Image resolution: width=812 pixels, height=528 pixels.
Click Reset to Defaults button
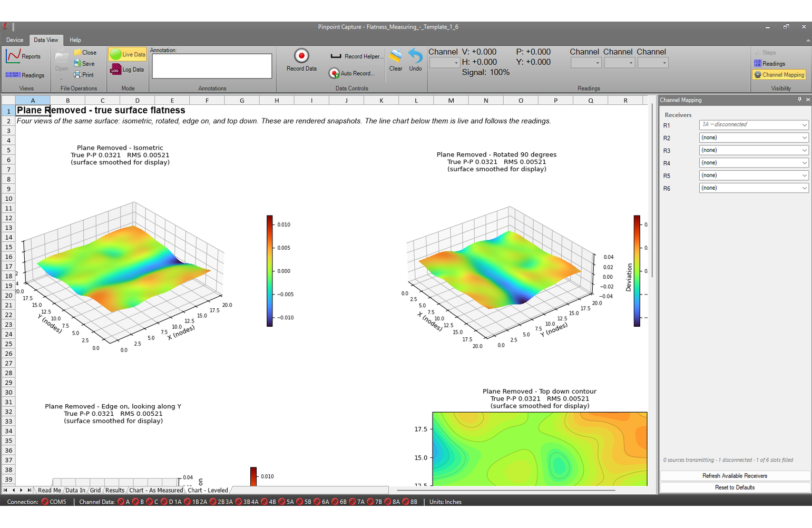coord(735,487)
